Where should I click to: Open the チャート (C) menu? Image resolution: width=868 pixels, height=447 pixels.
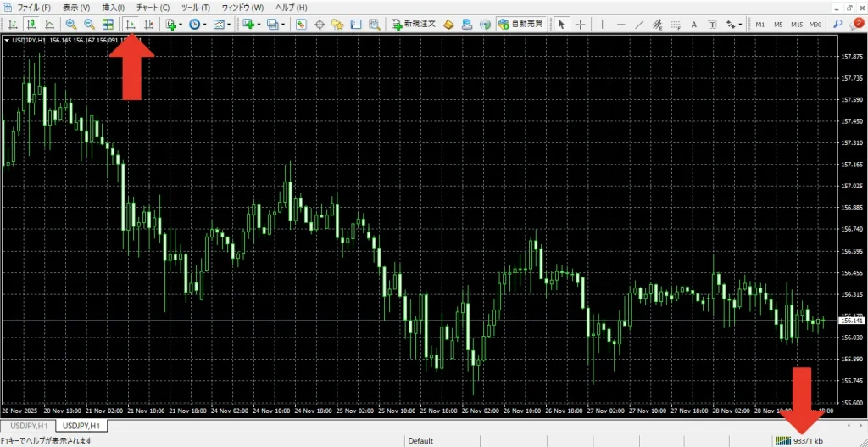(x=153, y=8)
